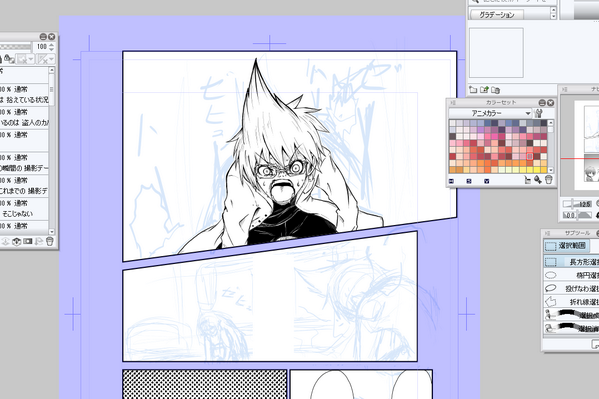Viewport: 599px width, 399px height.
Task: Click the first small swatch-size icon in color set
Action: tap(451, 181)
